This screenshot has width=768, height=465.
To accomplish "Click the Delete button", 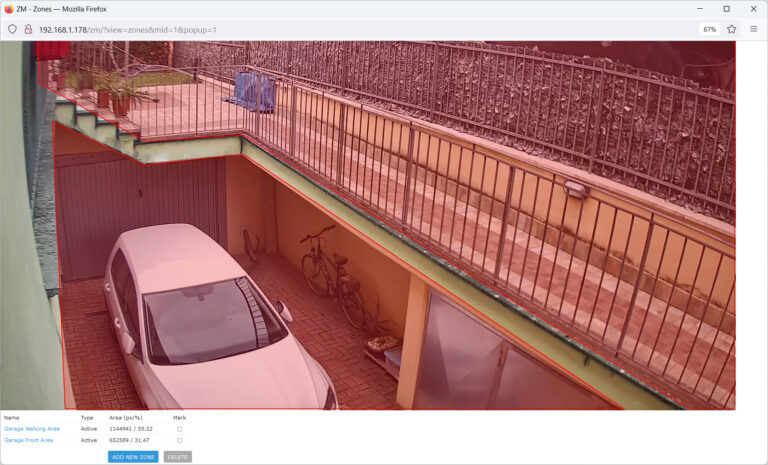I will tap(177, 457).
